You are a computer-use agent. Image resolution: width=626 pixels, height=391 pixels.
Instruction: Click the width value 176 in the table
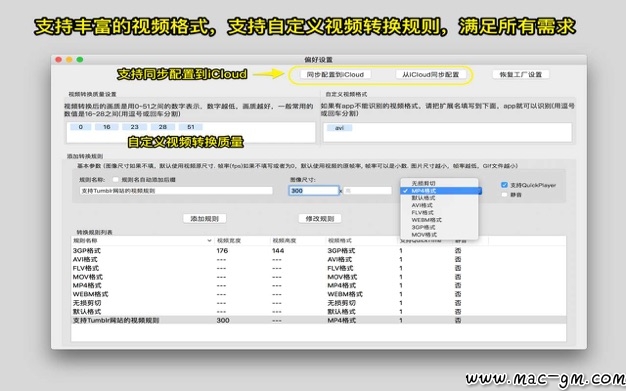click(x=222, y=251)
